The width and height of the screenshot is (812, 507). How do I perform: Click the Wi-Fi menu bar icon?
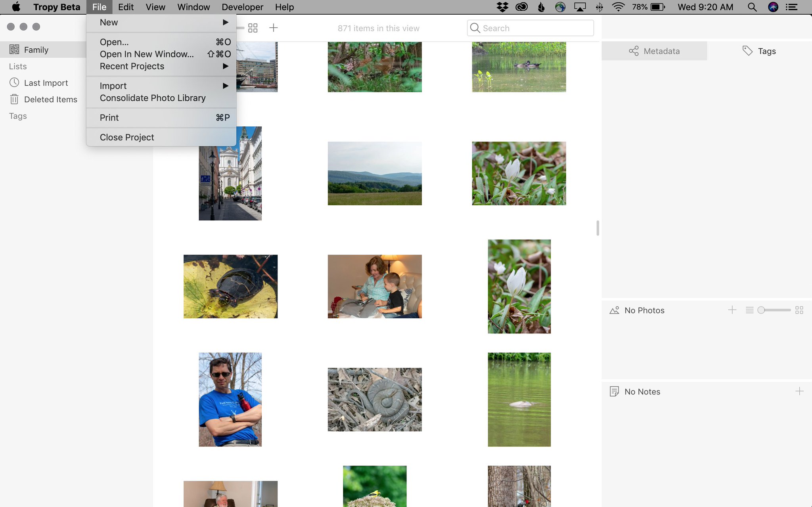pyautogui.click(x=618, y=7)
